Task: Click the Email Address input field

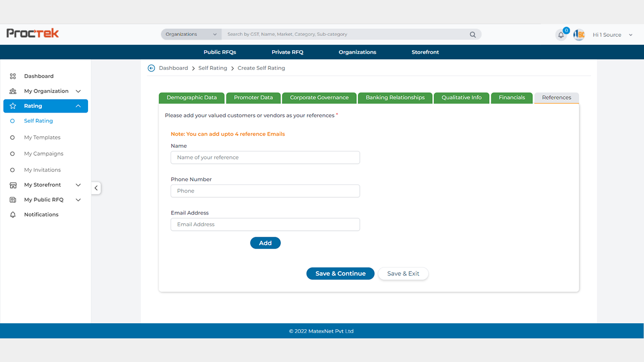Action: [x=265, y=224]
